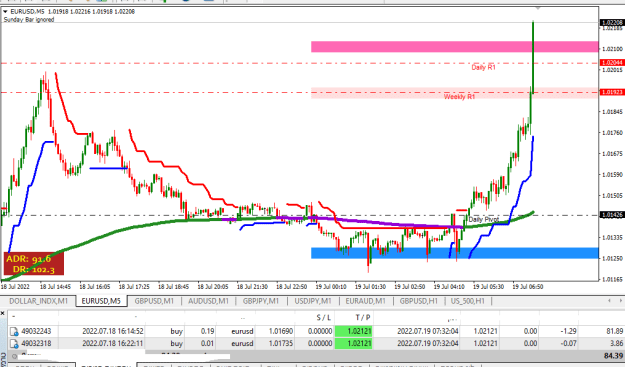
Task: Open the GBPUSD,M1 chart tab
Action: tap(154, 301)
